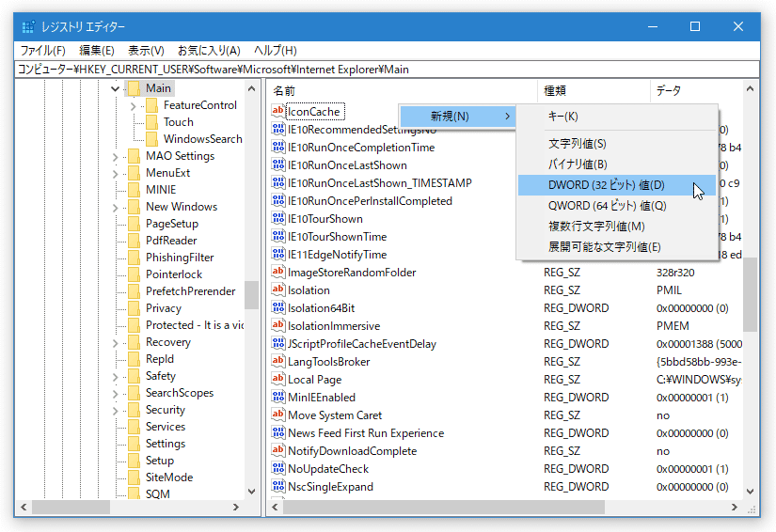Expand the Recovery key
The image size is (776, 532).
click(x=116, y=343)
